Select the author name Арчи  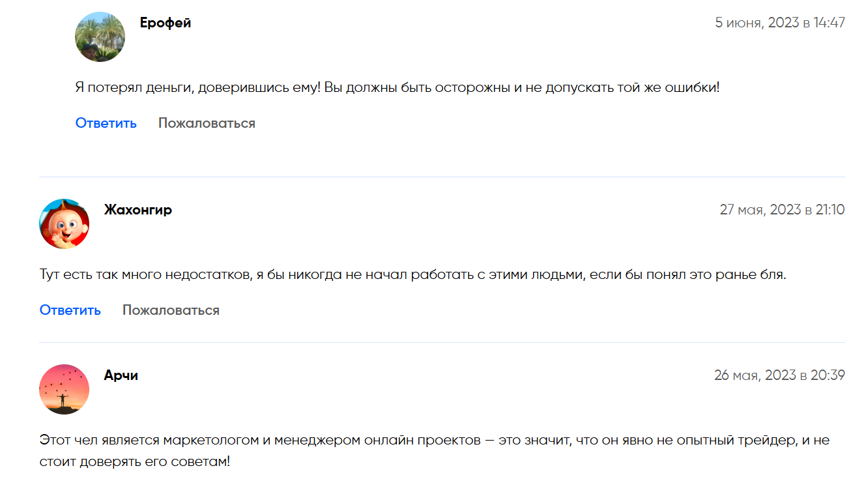[121, 375]
